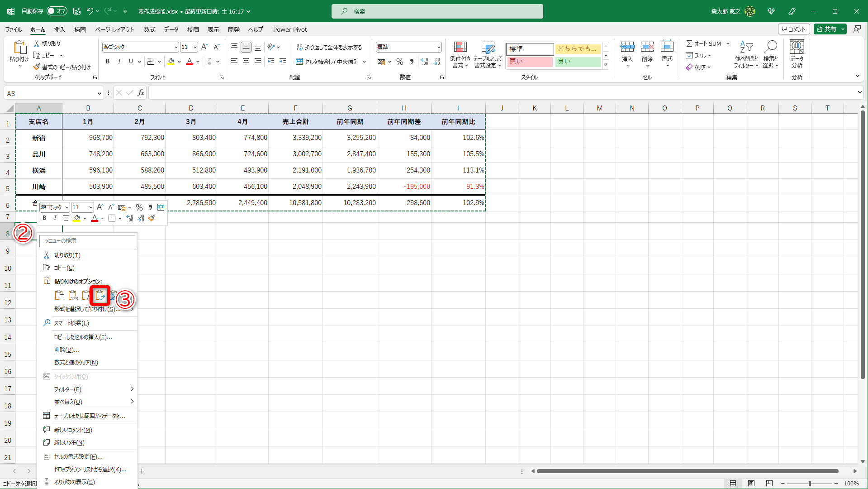Image resolution: width=868 pixels, height=489 pixels.
Task: Select セルの書式設定(F)... in context menu
Action: tap(87, 457)
